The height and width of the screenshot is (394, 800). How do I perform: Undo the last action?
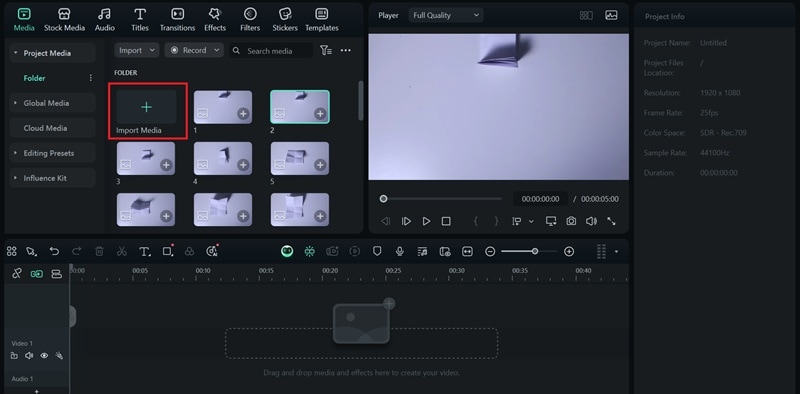click(x=54, y=251)
